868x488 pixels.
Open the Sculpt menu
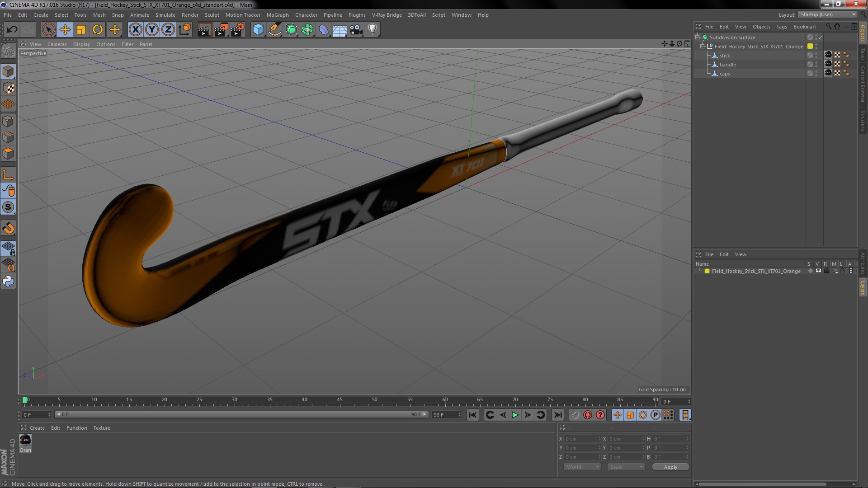[212, 15]
